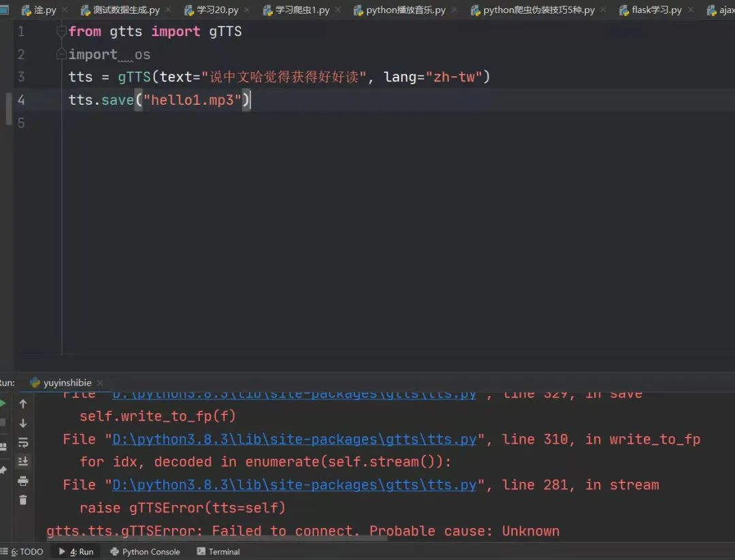The width and height of the screenshot is (735, 560).
Task: Click the 'import os' statement on line 2
Action: (x=109, y=54)
